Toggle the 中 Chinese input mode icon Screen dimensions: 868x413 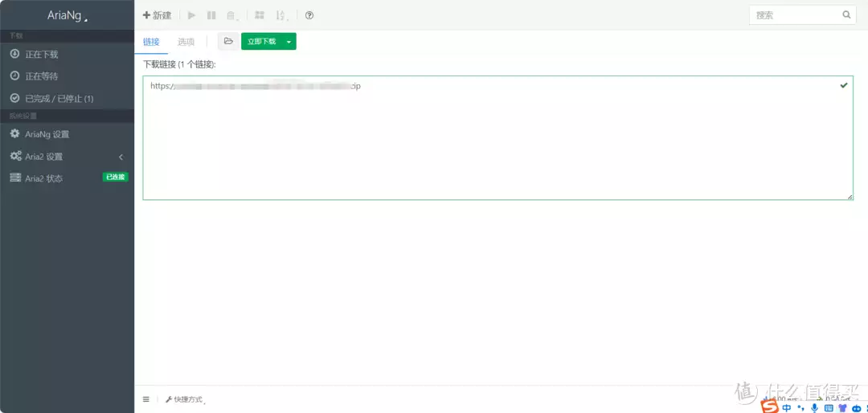tap(787, 407)
